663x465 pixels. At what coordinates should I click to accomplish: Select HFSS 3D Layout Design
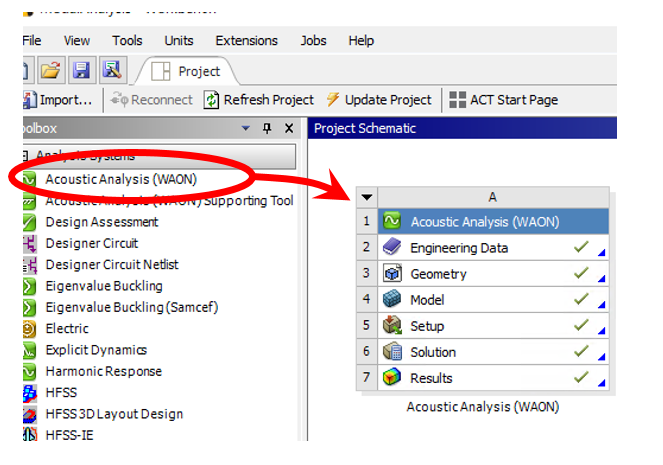[x=114, y=414]
